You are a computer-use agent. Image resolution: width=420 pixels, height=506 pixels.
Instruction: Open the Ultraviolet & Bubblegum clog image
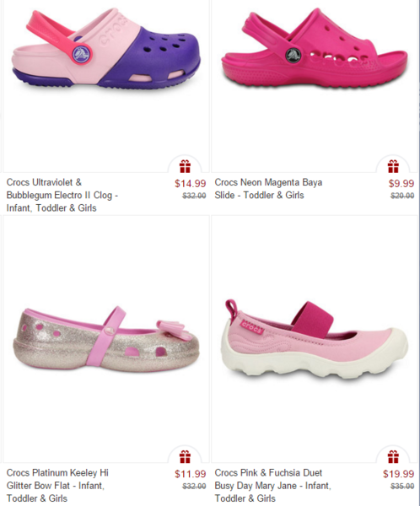tap(106, 49)
